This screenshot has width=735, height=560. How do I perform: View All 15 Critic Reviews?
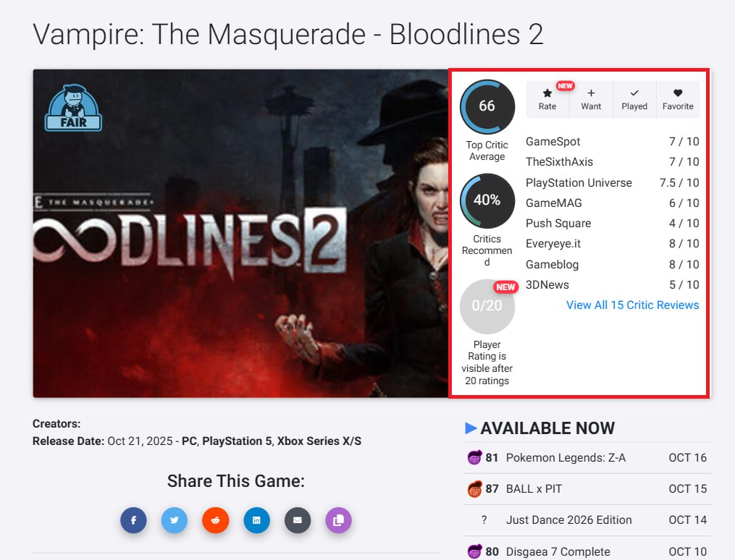point(632,305)
